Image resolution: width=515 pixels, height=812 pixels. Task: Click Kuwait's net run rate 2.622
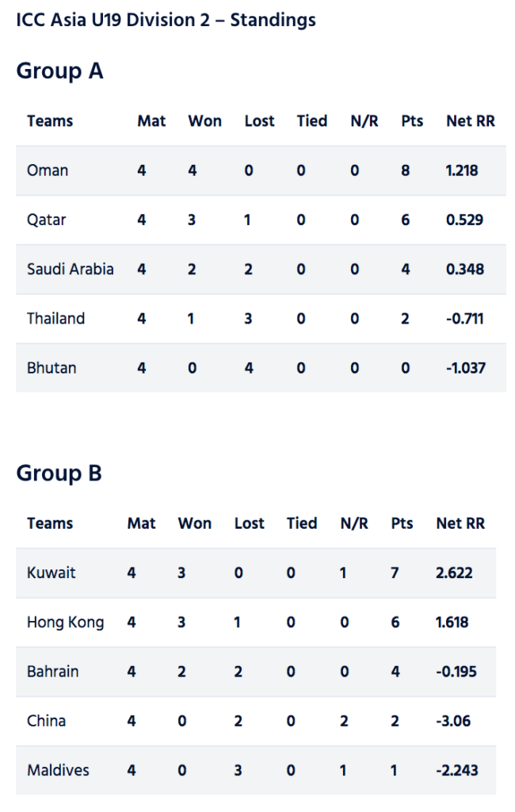click(455, 573)
